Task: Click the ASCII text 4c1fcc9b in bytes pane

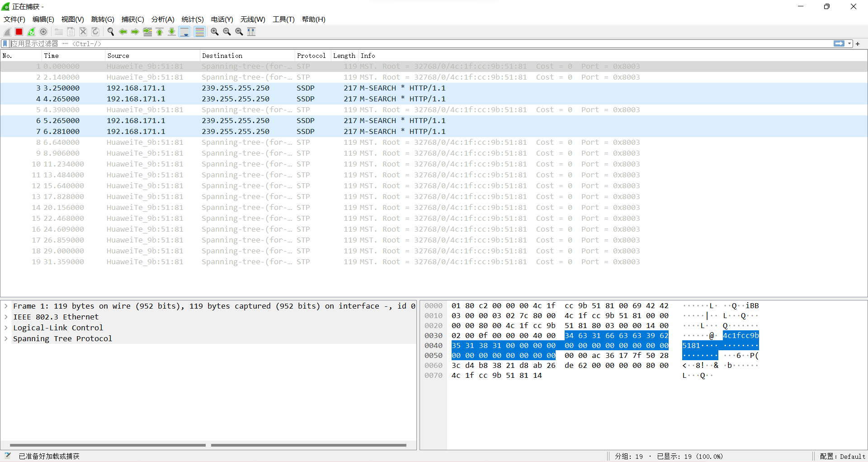Action: point(741,336)
